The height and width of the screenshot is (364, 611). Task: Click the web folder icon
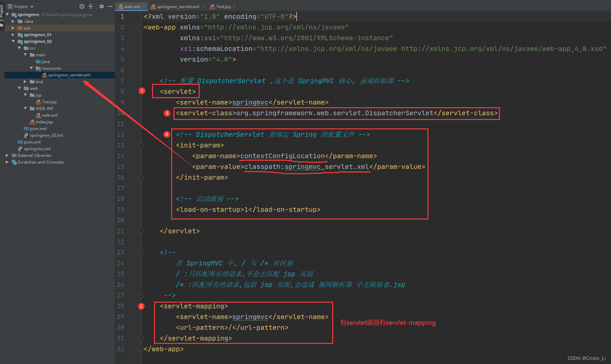26,88
